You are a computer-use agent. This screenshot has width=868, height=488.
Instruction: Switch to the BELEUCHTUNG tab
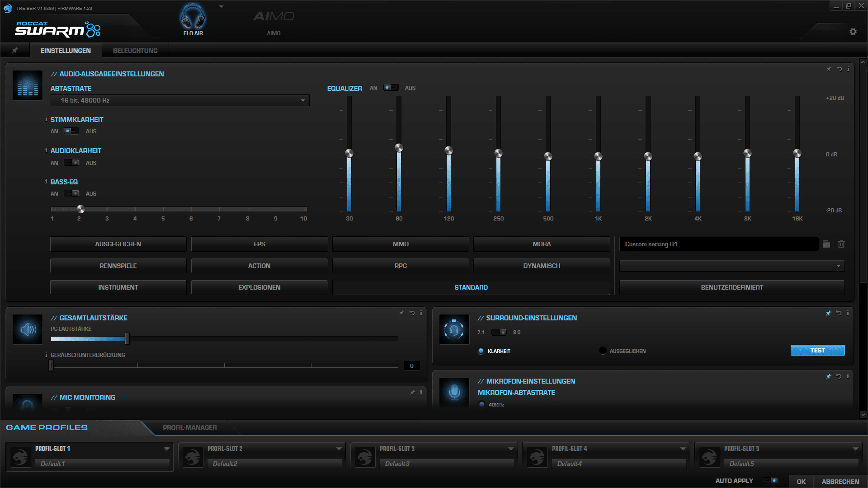click(135, 51)
